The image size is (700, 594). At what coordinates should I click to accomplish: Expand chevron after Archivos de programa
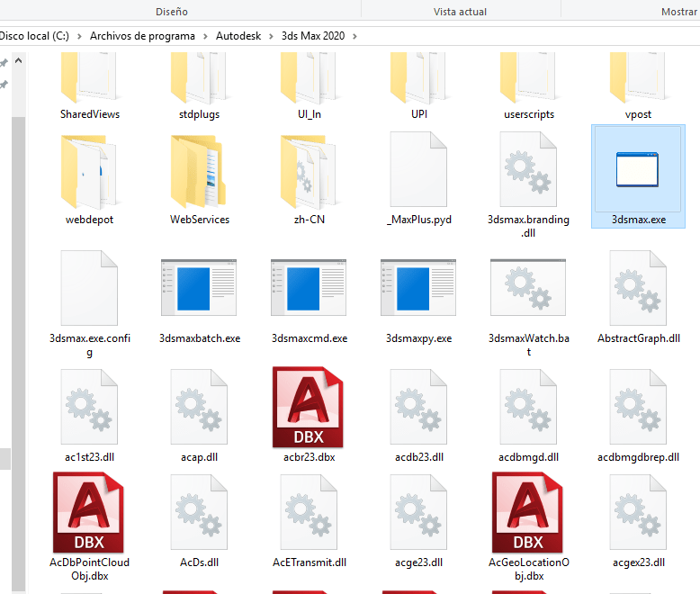tap(205, 36)
